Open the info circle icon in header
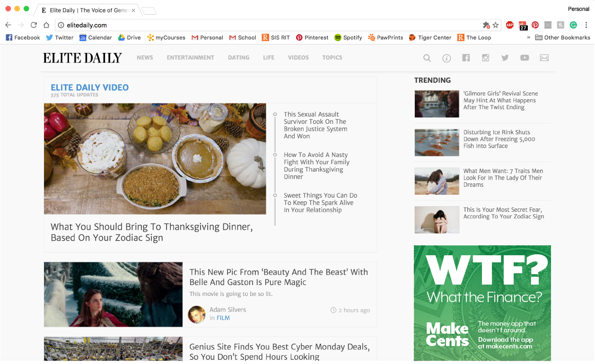The height and width of the screenshot is (364, 595). [x=446, y=58]
